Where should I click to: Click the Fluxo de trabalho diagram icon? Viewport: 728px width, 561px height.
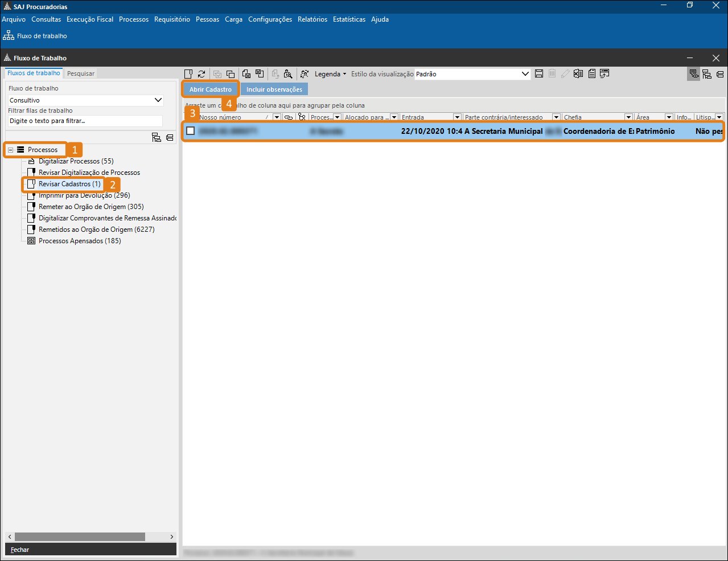9,36
